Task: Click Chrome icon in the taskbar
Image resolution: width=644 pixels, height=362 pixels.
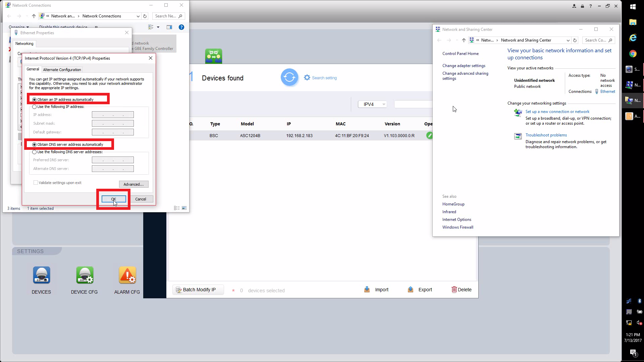Action: click(x=633, y=54)
